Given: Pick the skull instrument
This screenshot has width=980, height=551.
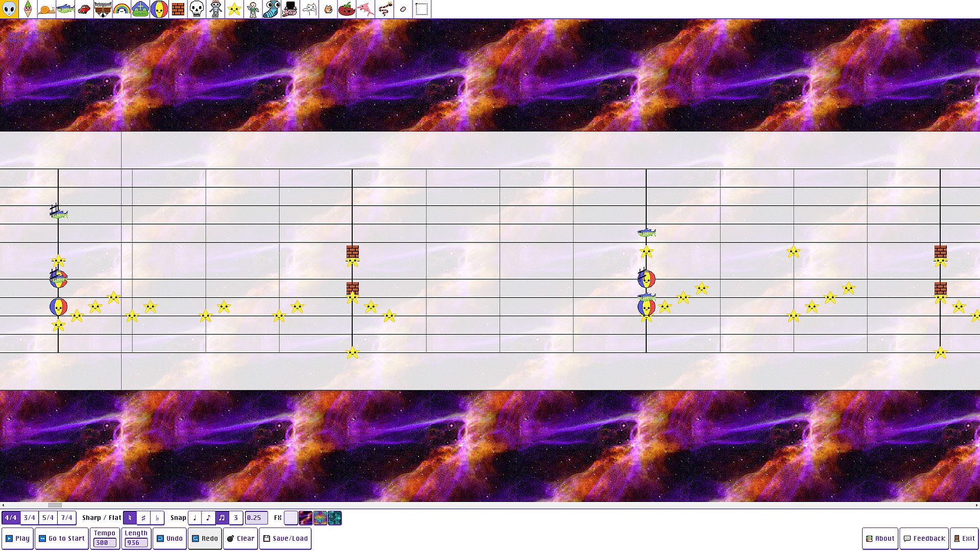Looking at the screenshot, I should [197, 9].
